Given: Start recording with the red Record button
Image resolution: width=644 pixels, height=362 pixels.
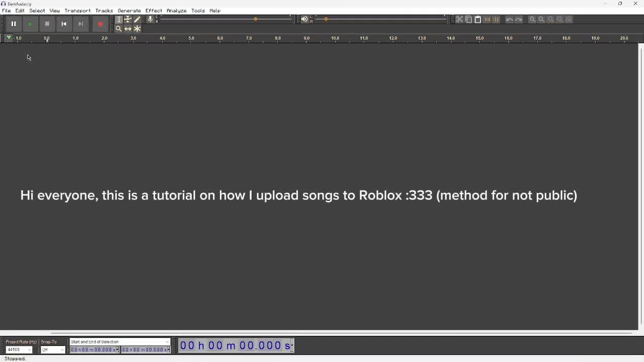Looking at the screenshot, I should [x=101, y=24].
